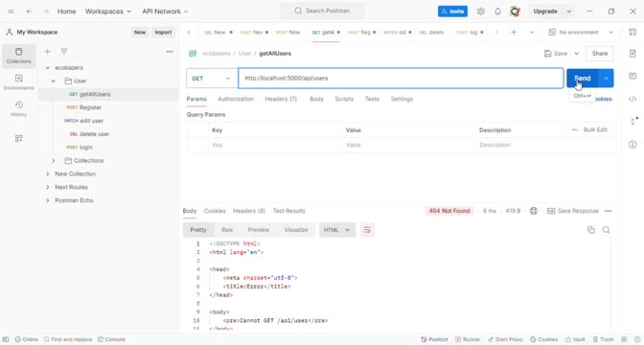
Task: Switch to the Authorization tab
Action: point(236,99)
